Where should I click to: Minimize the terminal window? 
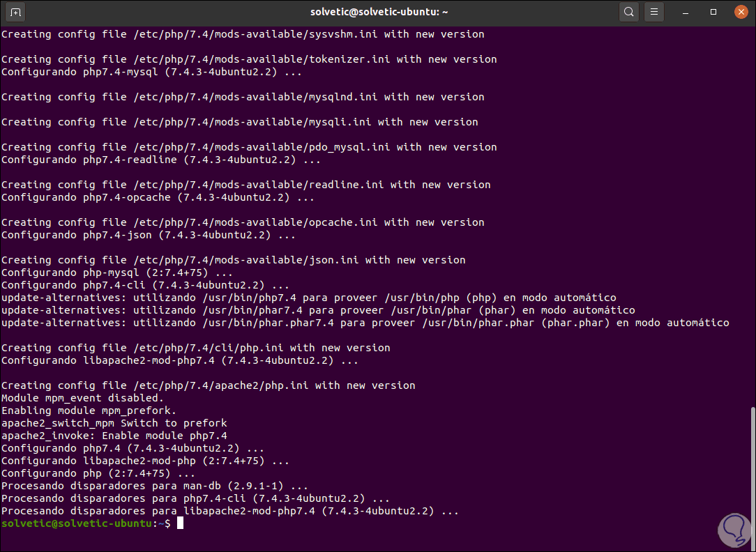pos(689,12)
